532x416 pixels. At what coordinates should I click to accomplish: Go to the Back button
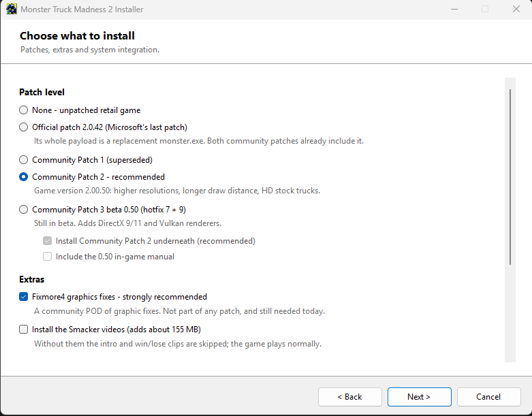350,397
